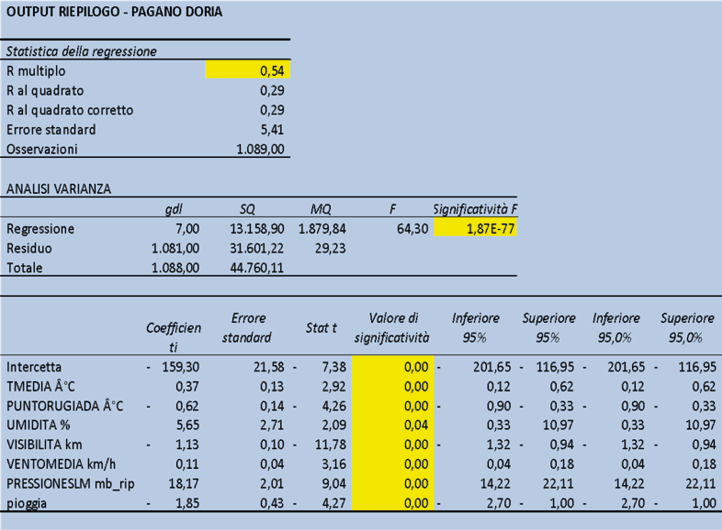The height and width of the screenshot is (530, 722).
Task: Click the 'Valore di significatività' header
Action: (392, 328)
